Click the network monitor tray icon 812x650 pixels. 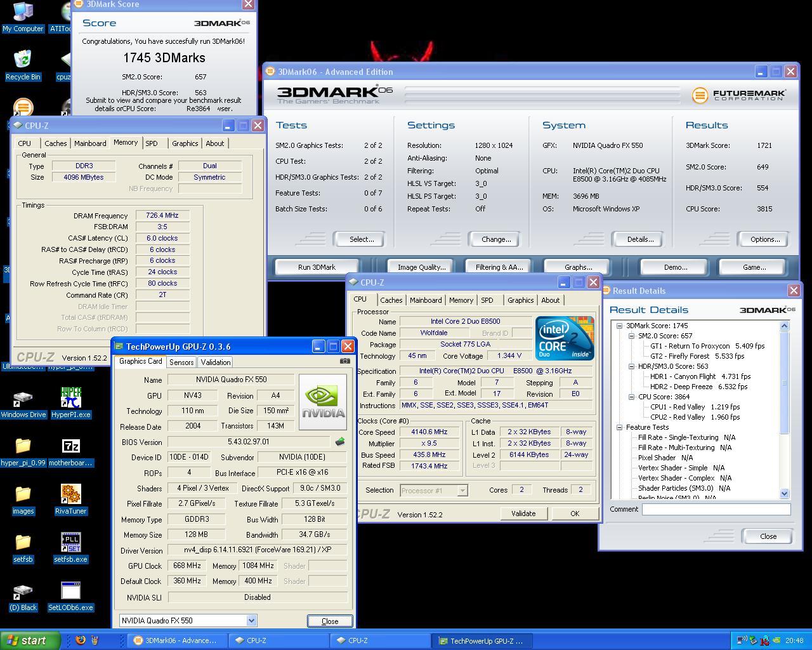click(x=741, y=640)
